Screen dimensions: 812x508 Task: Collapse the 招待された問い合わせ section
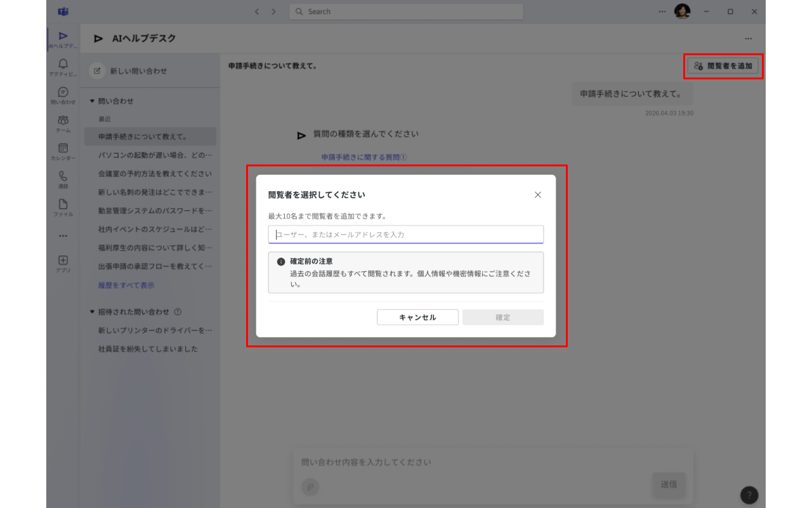[92, 312]
